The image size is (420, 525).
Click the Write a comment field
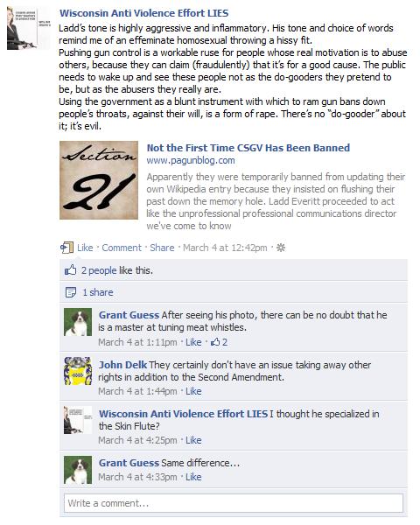tap(234, 503)
